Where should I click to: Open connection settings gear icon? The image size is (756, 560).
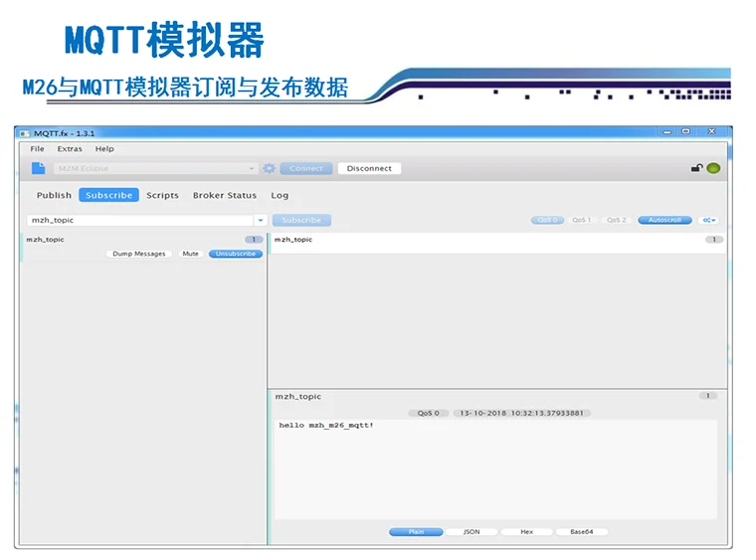click(x=269, y=168)
